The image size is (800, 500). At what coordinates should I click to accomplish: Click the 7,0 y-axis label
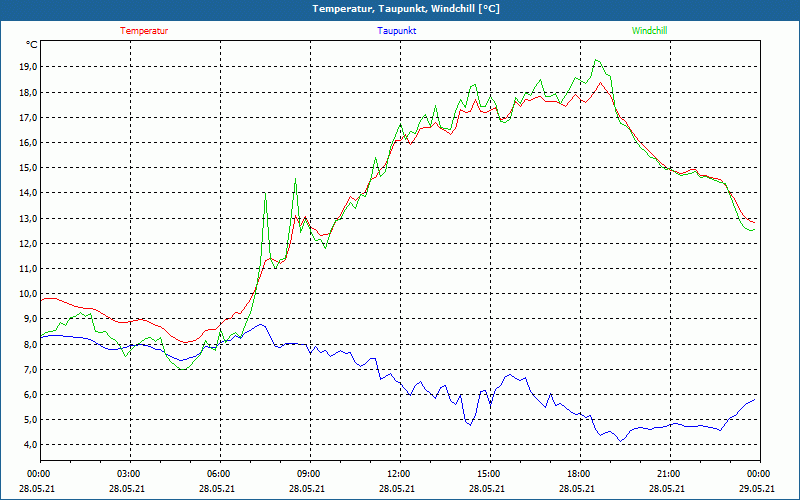(30, 369)
